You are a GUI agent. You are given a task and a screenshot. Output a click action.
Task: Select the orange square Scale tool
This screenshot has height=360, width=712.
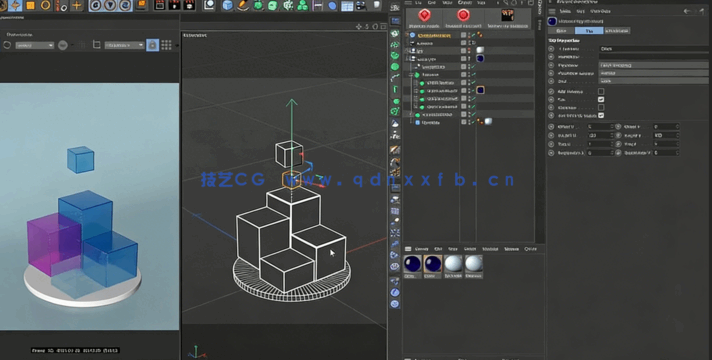pos(30,5)
